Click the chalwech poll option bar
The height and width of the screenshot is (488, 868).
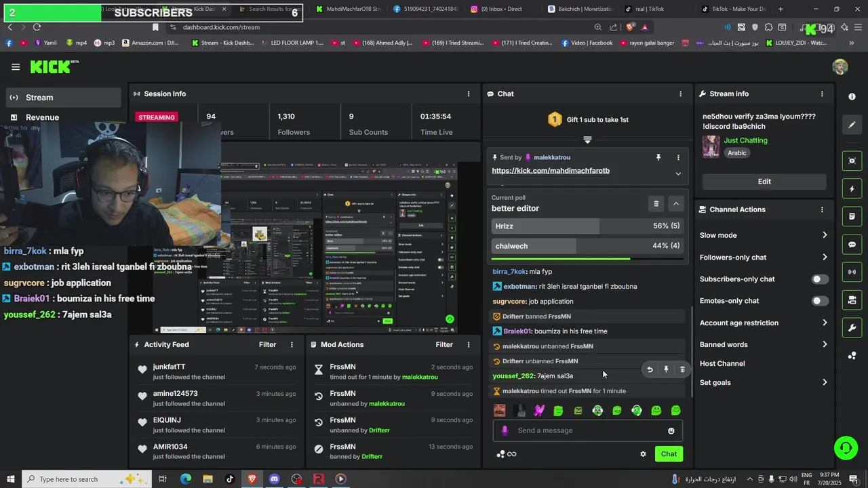[587, 246]
